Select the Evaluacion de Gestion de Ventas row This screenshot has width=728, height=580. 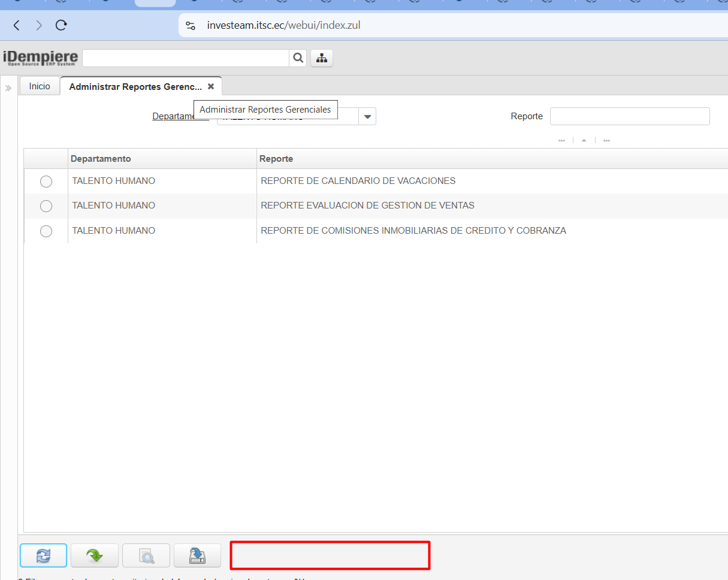click(x=46, y=206)
